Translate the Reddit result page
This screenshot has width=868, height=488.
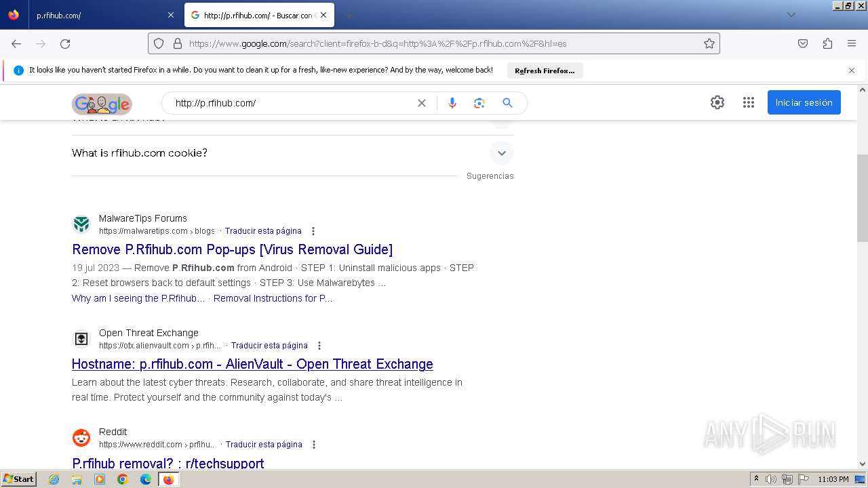[264, 445]
